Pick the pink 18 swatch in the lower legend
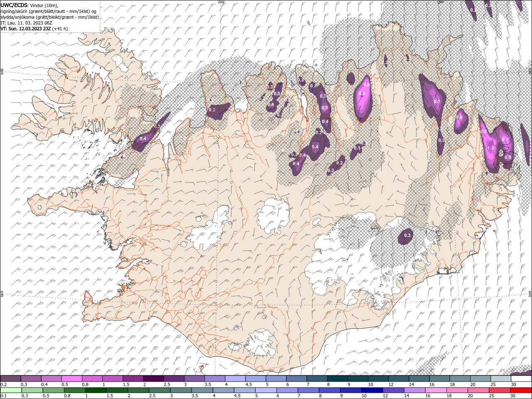 (458, 390)
